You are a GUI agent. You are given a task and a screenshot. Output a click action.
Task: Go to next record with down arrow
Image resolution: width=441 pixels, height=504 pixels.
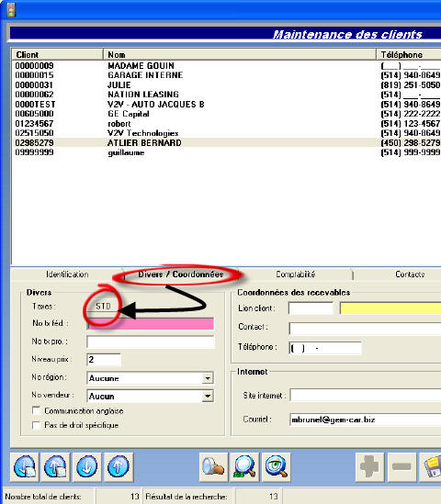click(87, 466)
